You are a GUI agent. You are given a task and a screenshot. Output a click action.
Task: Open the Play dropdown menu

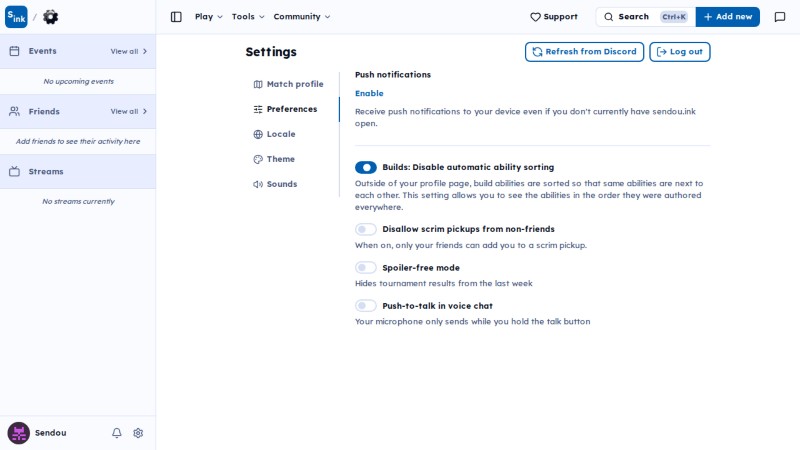point(209,17)
